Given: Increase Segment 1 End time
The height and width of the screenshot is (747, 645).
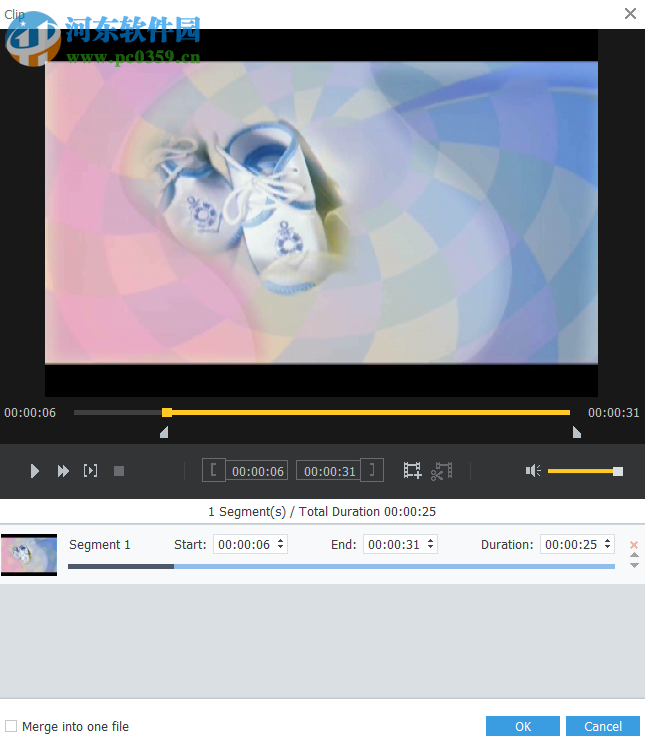Looking at the screenshot, I should point(431,541).
